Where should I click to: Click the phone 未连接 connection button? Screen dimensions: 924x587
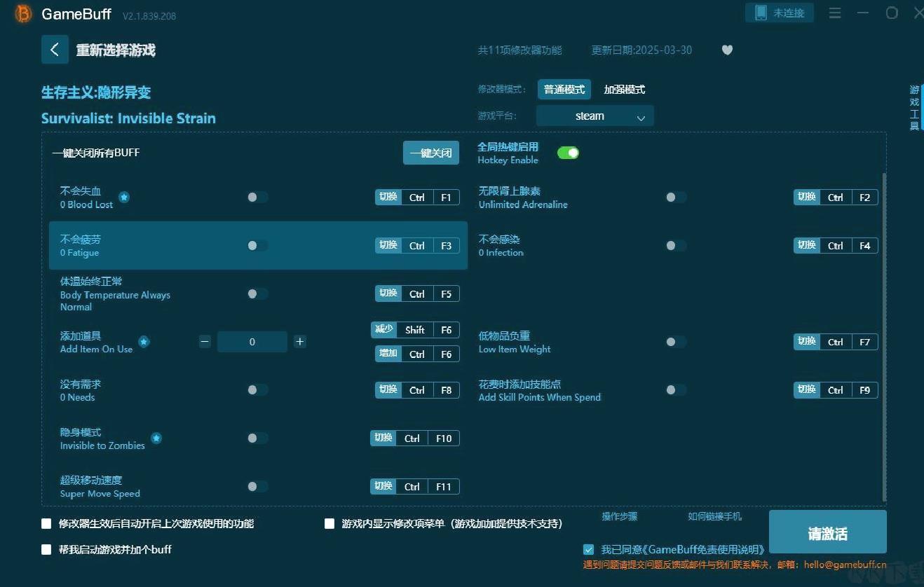pos(780,13)
